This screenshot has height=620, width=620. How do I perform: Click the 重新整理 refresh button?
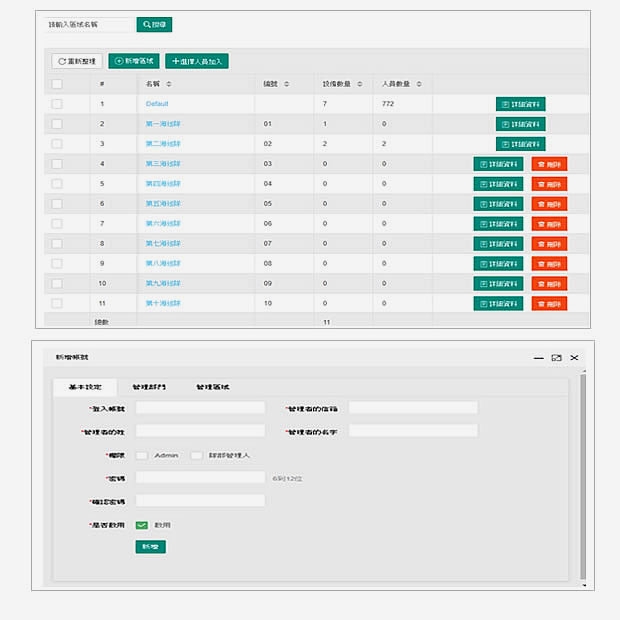[77, 61]
